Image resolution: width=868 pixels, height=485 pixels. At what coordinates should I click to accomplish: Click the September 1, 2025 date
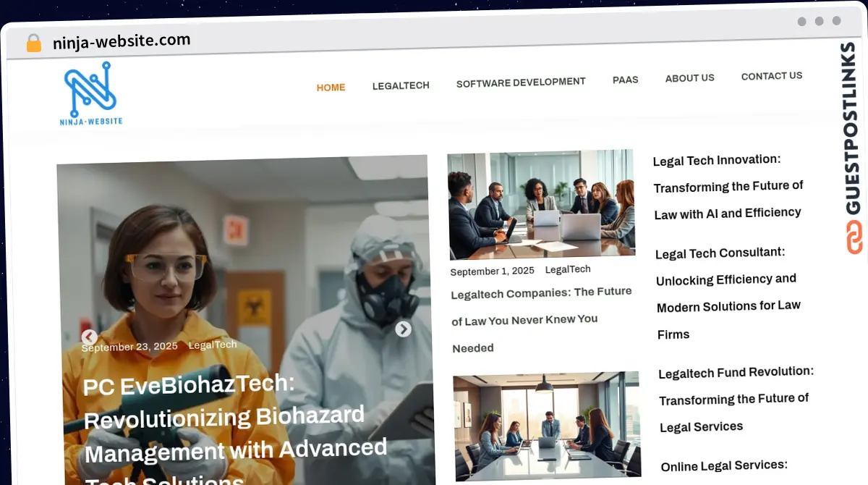click(492, 271)
